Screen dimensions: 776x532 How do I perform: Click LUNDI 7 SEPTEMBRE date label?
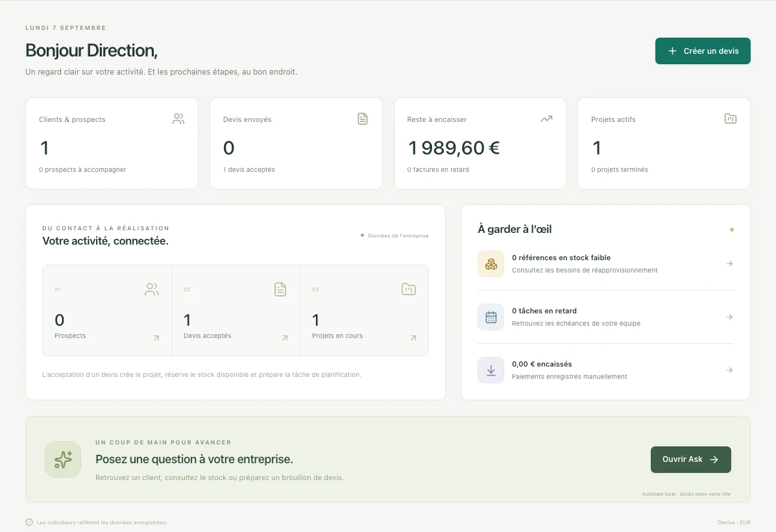66,28
